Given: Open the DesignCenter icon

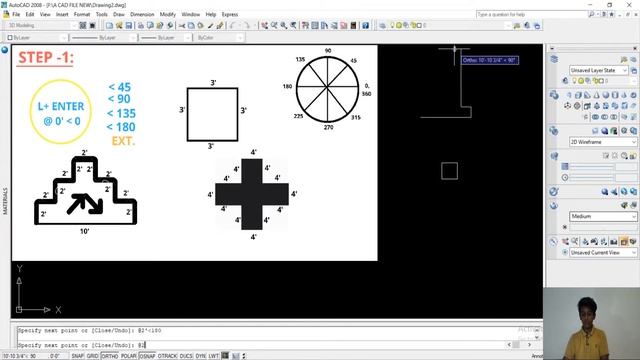Looking at the screenshot, I should click(315, 25).
